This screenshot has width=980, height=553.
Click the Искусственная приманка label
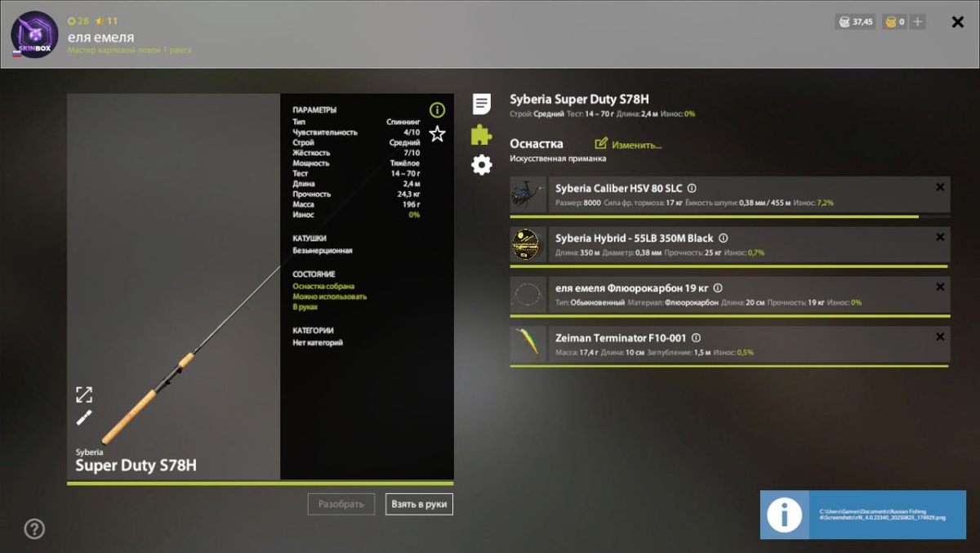558,158
